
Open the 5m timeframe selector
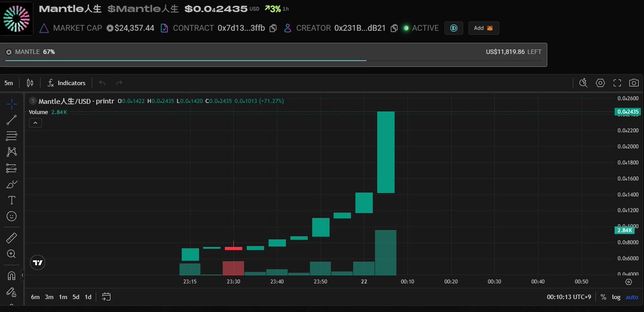point(9,83)
